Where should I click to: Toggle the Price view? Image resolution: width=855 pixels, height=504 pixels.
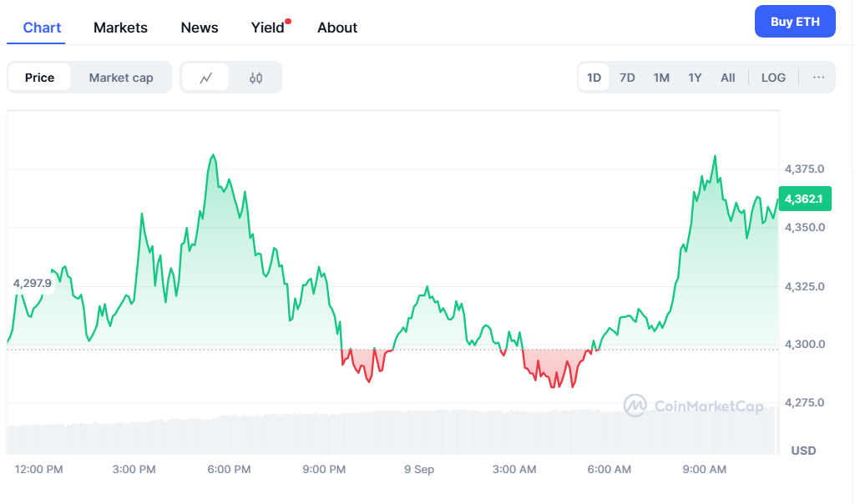pos(39,78)
